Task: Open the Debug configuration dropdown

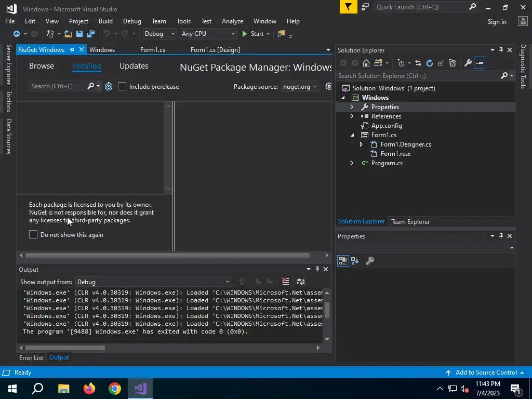Action: coord(159,34)
